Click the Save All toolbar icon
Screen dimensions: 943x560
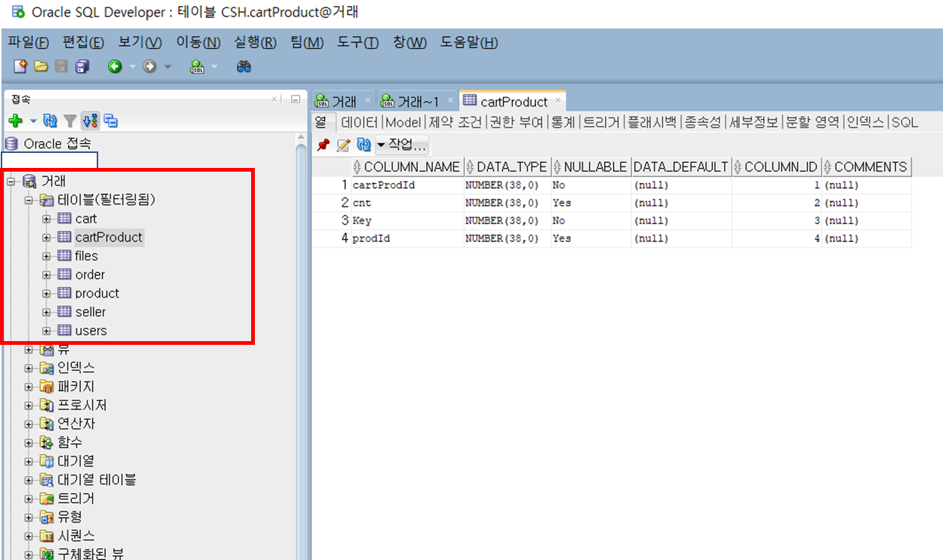coord(82,67)
